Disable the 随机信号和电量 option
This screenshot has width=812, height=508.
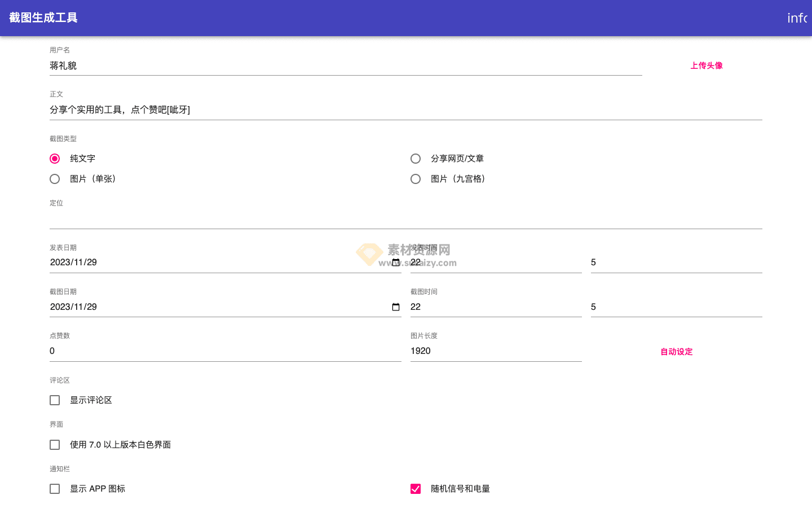(416, 488)
